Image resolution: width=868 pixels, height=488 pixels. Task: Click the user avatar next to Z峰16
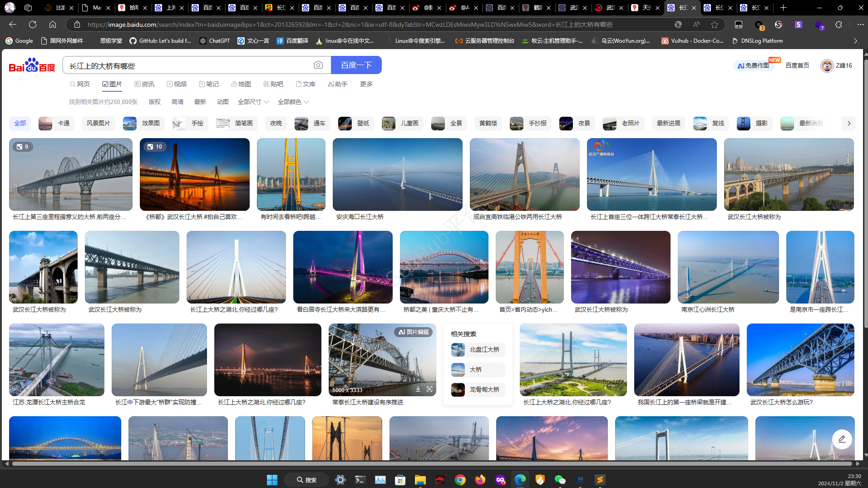pos(827,65)
